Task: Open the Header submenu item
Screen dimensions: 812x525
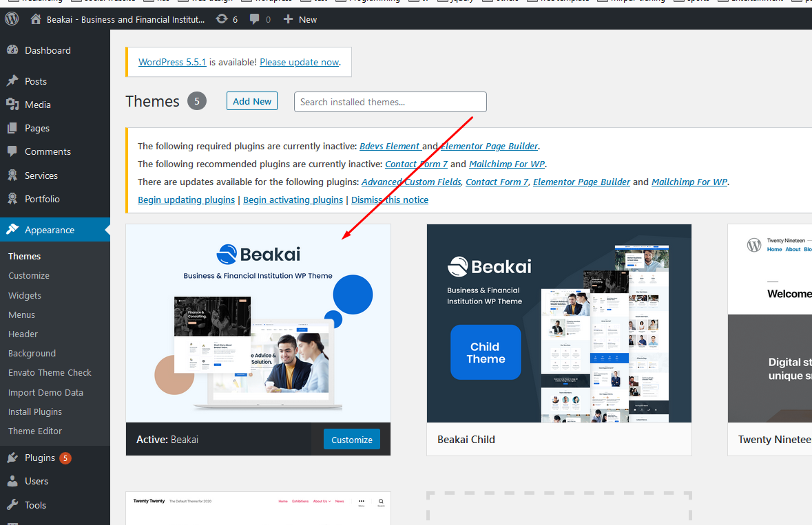Action: click(x=23, y=334)
